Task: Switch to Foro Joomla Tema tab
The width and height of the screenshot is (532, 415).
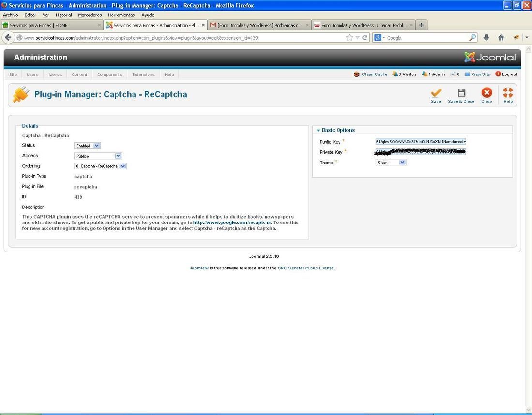Action: [363, 25]
